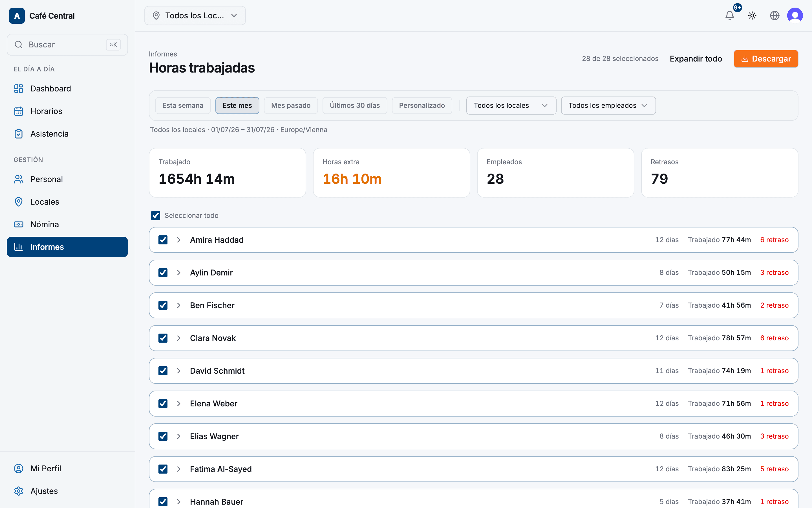This screenshot has height=508, width=812.
Task: Click the Horarios calendar icon
Action: pyautogui.click(x=18, y=111)
